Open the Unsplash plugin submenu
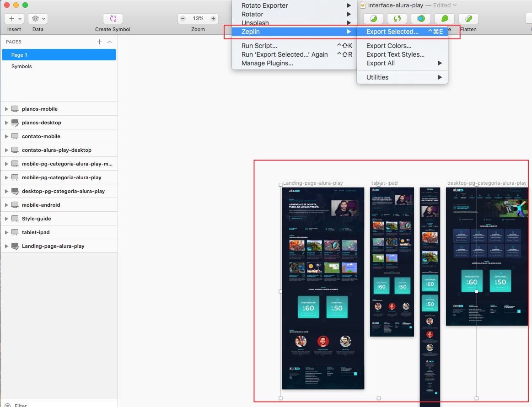Image resolution: width=532 pixels, height=407 pixels. pos(294,23)
